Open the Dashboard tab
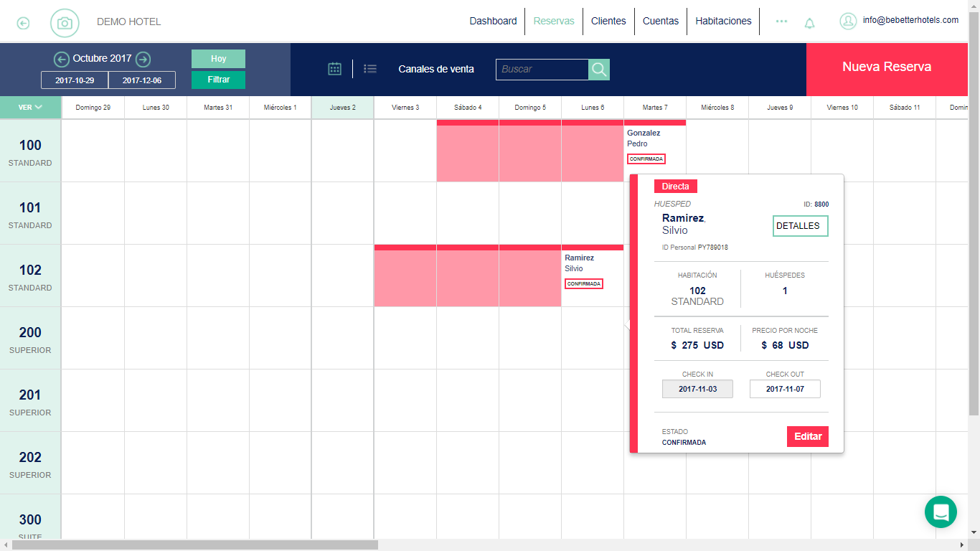Screen dimensions: 980x551 coord(493,22)
